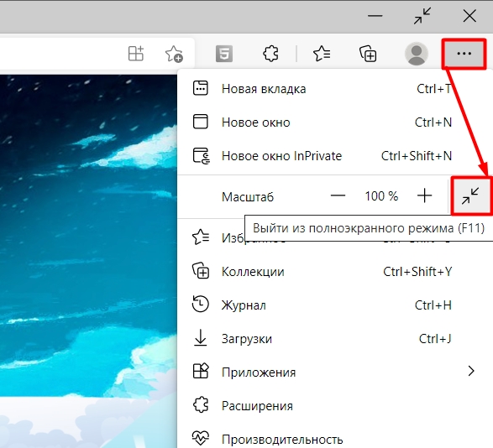Viewport: 493px width, 448px height.
Task: Click the add to apps grid icon
Action: click(x=136, y=54)
